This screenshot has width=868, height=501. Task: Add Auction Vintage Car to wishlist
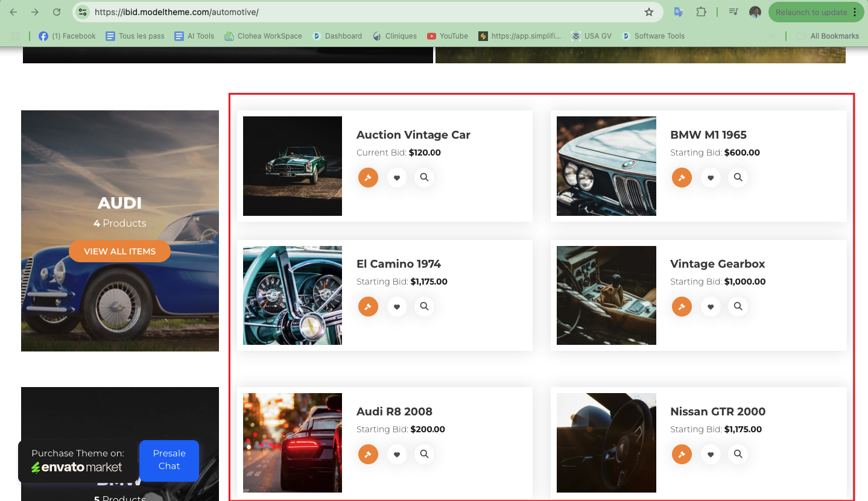click(x=396, y=178)
